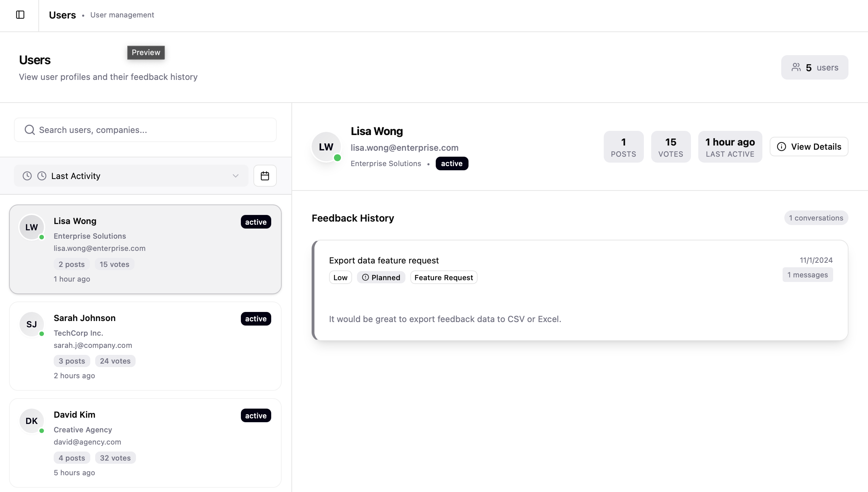Open the Last Activity sort dropdown
Screen dimensions: 868x492
pos(131,176)
